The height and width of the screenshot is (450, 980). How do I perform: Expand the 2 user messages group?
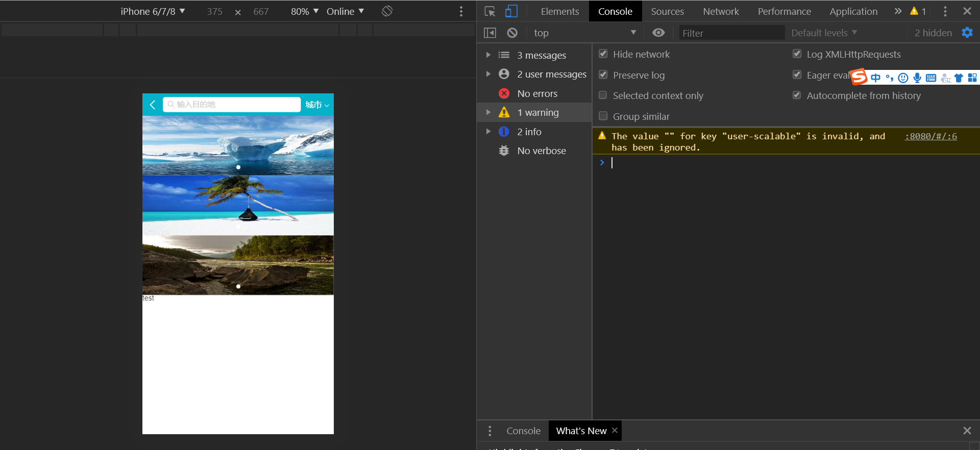click(488, 74)
